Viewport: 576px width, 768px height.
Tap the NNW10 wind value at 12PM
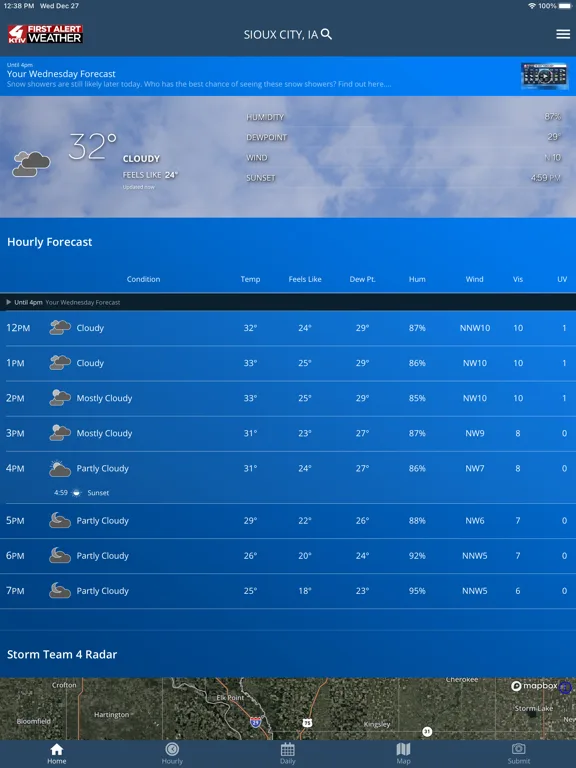point(475,328)
